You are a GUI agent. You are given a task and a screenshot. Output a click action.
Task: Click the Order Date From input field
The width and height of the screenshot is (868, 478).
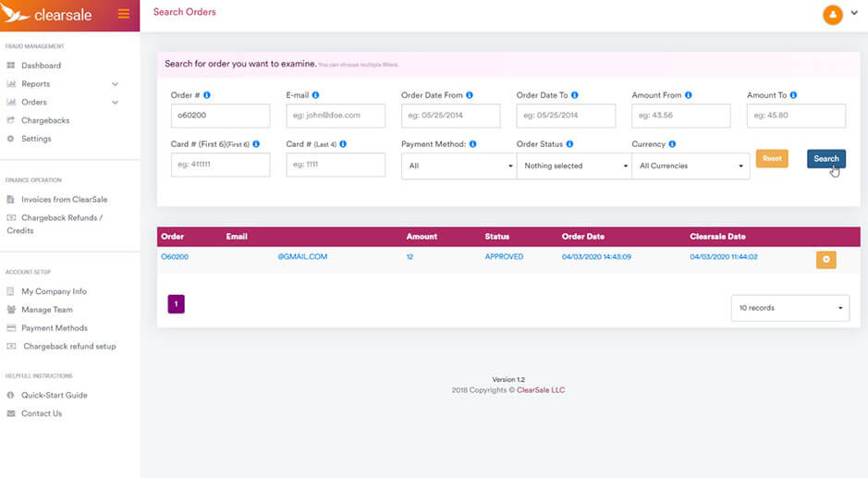tap(450, 116)
